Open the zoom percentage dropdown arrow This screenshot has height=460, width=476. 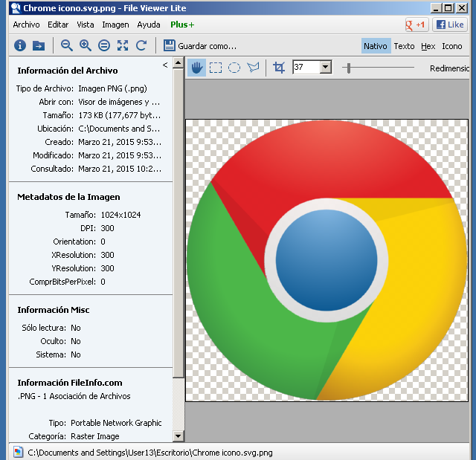[326, 67]
